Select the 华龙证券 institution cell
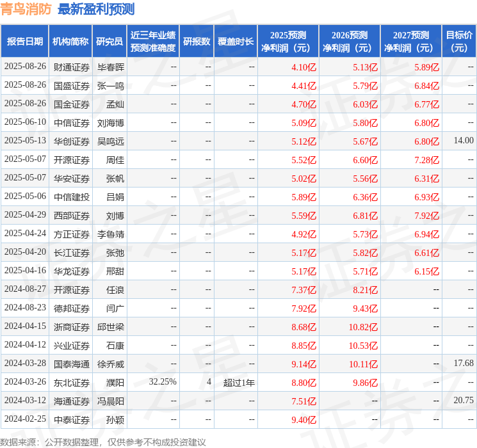Screen dimensions: 477x448 (72, 271)
